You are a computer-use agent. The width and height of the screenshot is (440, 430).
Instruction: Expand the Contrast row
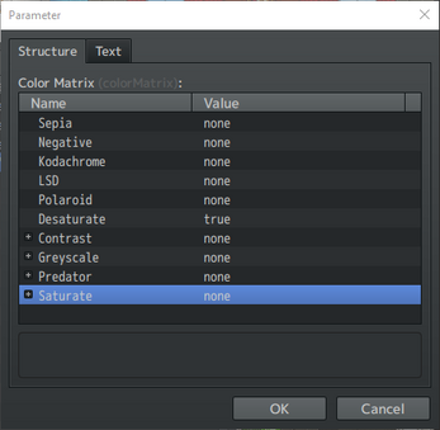(x=28, y=237)
